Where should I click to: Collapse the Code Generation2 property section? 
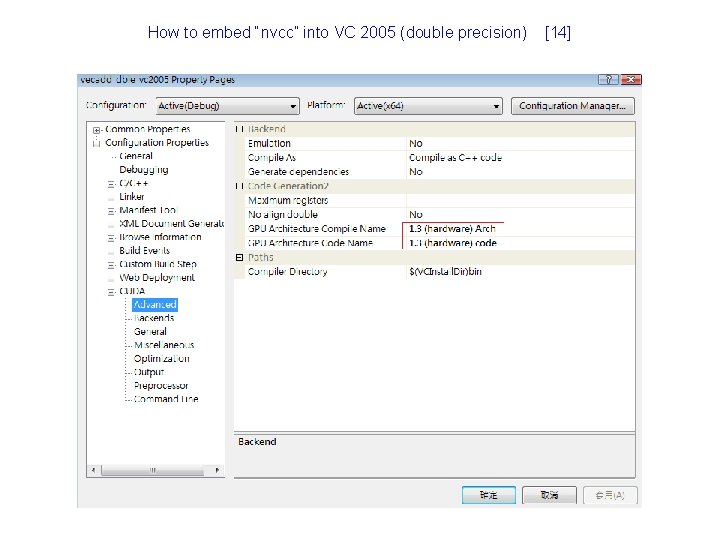(239, 186)
